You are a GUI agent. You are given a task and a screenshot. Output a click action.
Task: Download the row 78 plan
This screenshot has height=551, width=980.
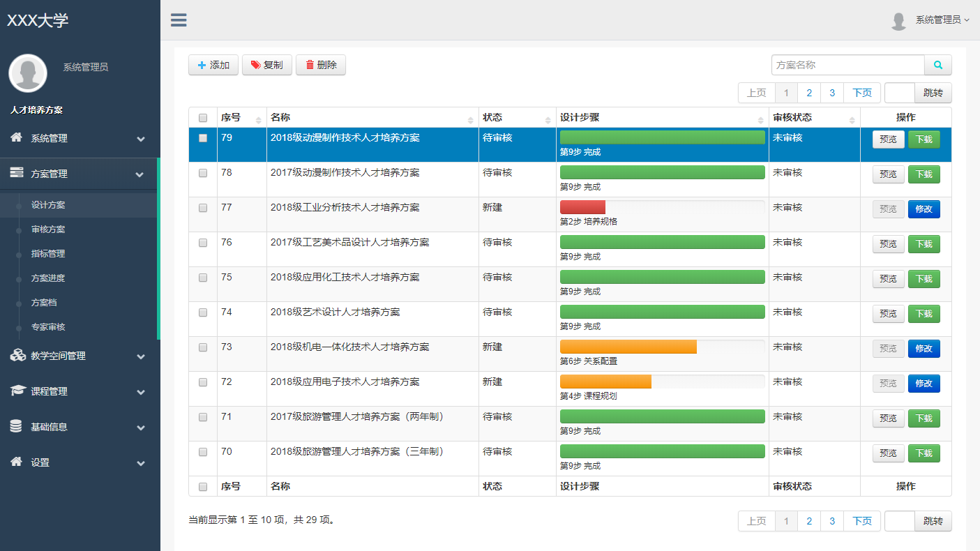[x=924, y=174]
